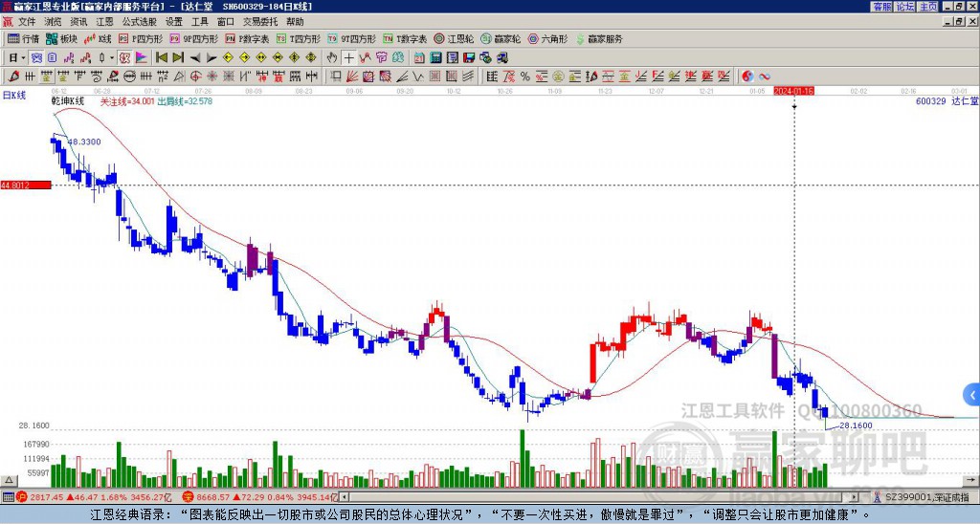The width and height of the screenshot is (980, 524).
Task: Click the 日K线 label
Action: tap(13, 96)
